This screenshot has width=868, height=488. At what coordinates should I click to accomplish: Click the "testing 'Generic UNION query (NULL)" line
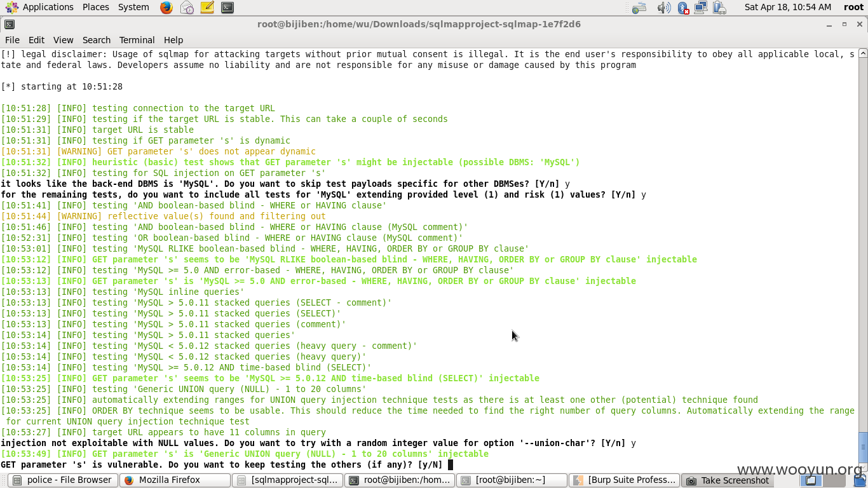tap(184, 389)
